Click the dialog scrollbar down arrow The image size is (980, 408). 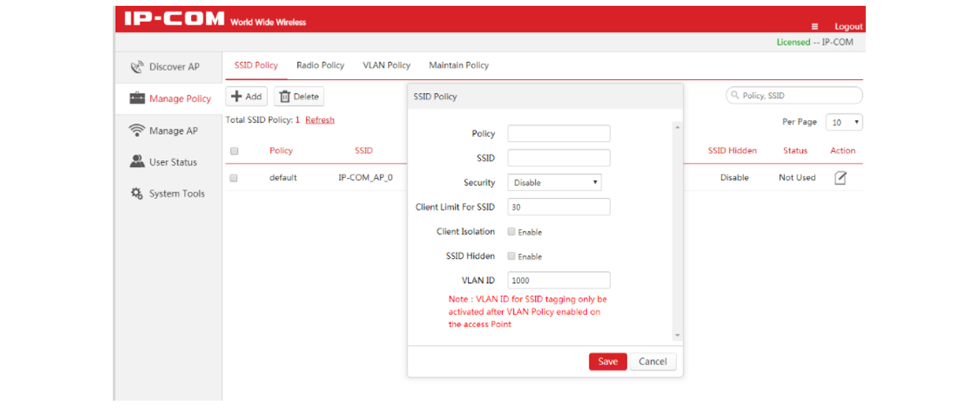[x=677, y=335]
